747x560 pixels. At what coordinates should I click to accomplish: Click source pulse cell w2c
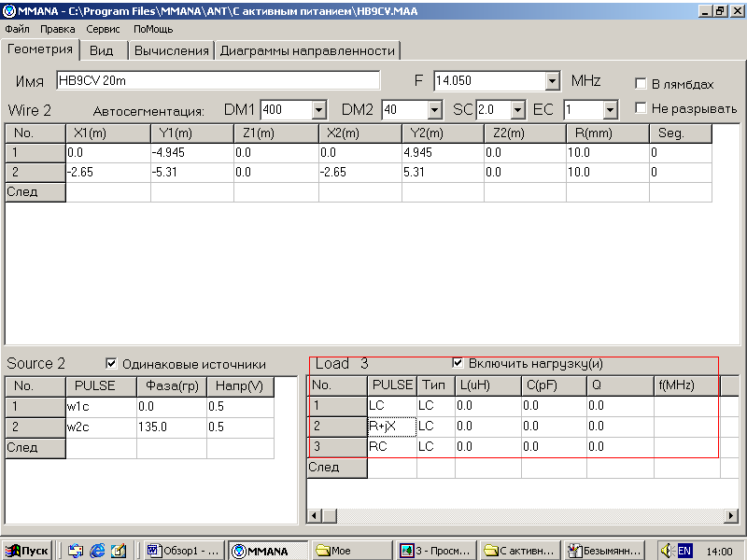[101, 427]
